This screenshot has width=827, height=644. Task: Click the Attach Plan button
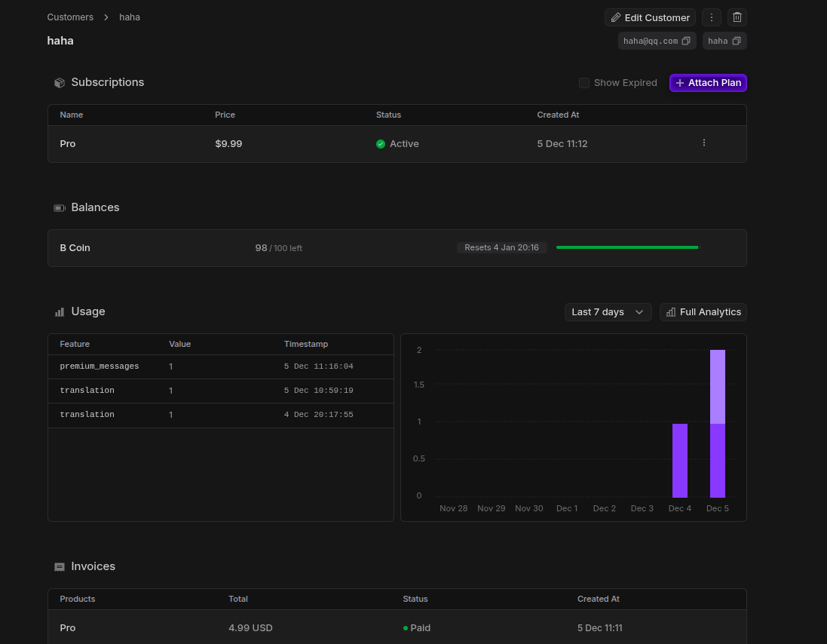click(x=708, y=83)
